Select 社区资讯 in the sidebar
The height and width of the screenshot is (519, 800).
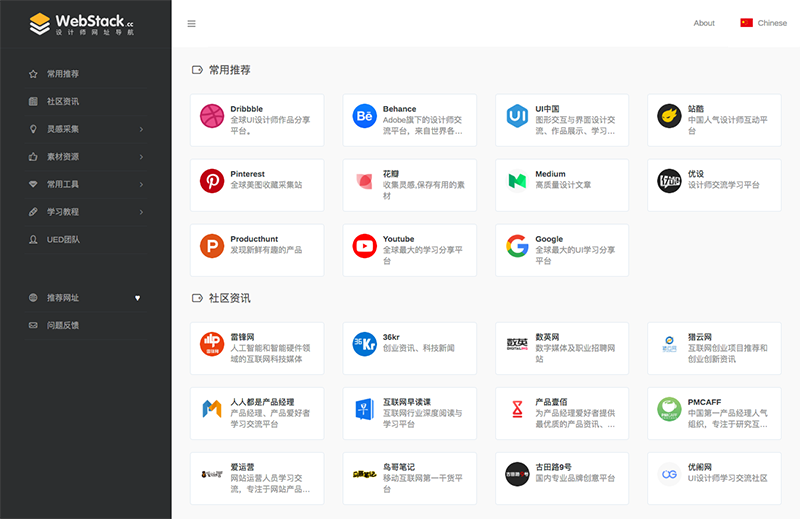click(62, 101)
